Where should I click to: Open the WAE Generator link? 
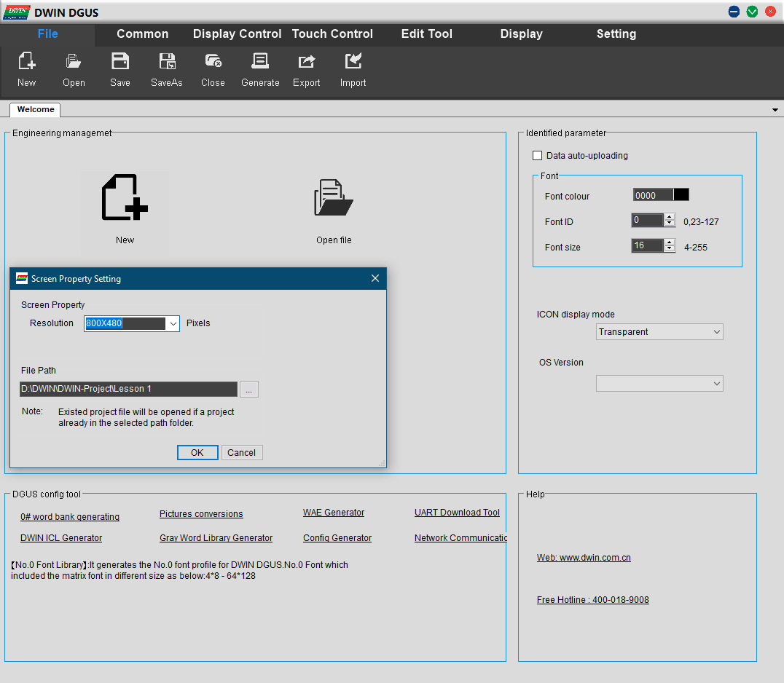[x=334, y=512]
